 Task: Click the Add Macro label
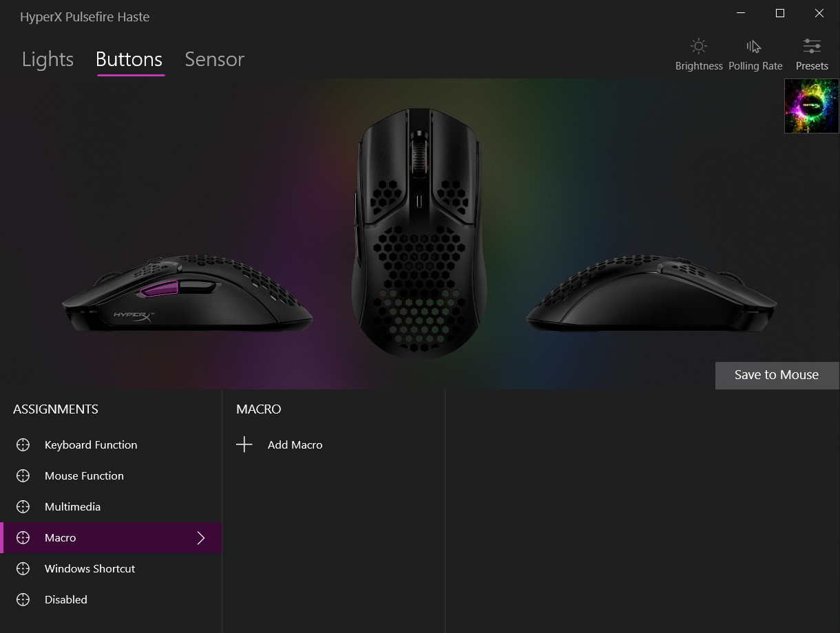coord(295,444)
